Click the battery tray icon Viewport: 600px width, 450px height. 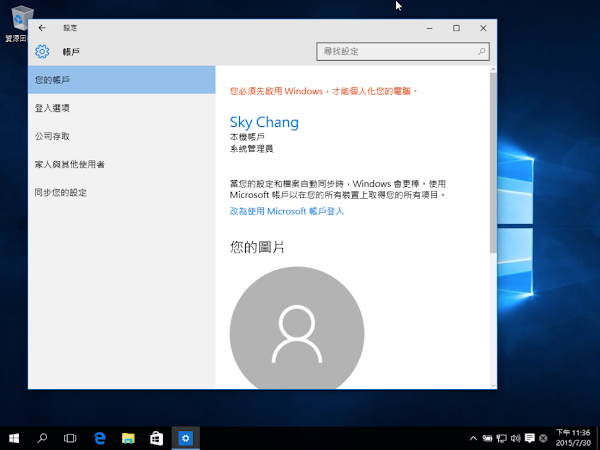point(487,438)
